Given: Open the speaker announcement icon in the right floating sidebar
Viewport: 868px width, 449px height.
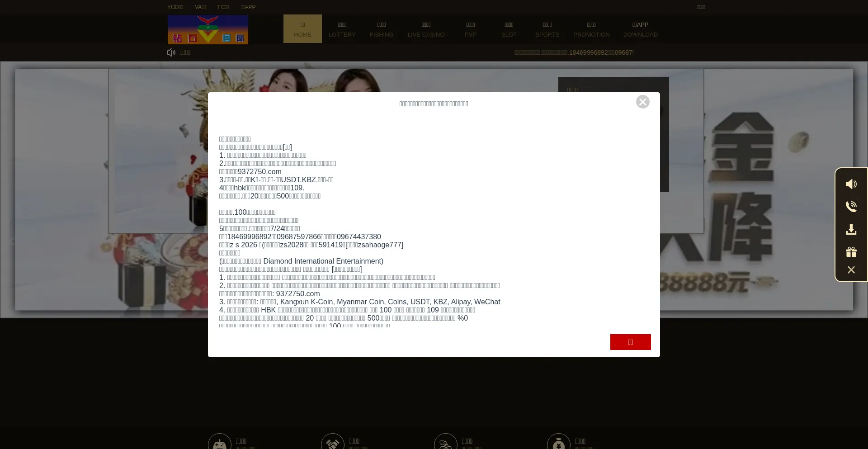Looking at the screenshot, I should [x=851, y=184].
